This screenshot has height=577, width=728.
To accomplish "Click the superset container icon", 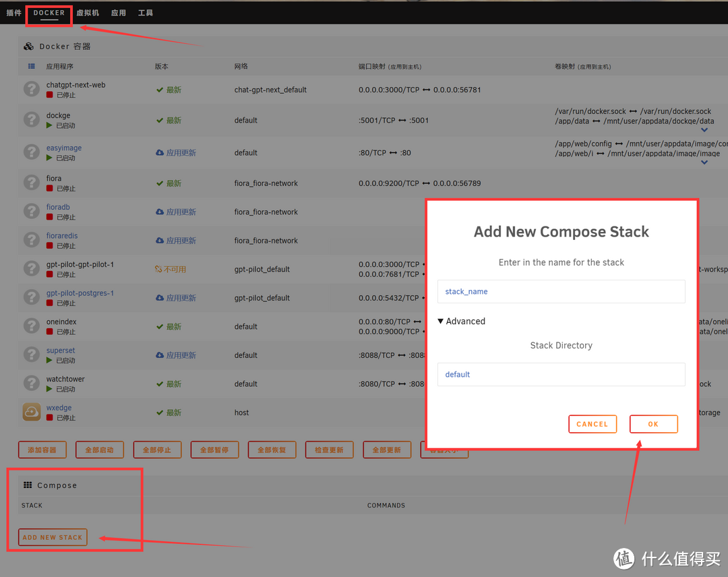I will [x=32, y=355].
